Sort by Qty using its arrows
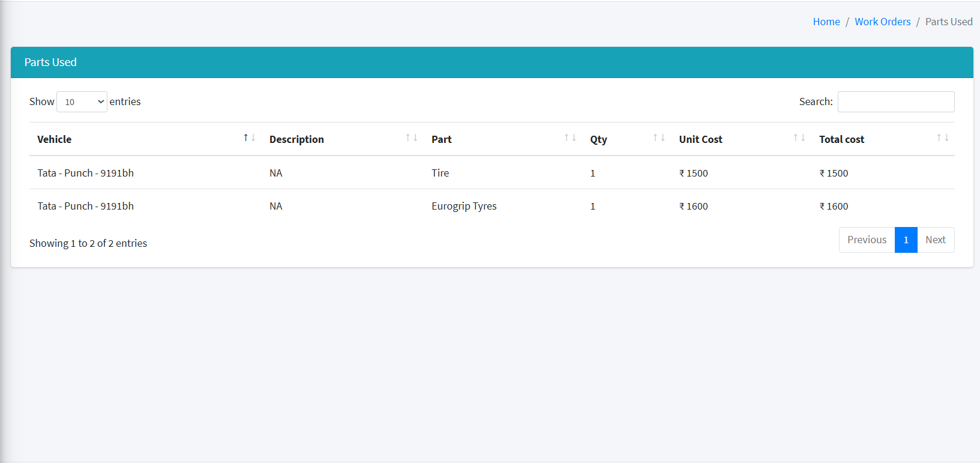Image resolution: width=980 pixels, height=463 pixels. [x=658, y=138]
